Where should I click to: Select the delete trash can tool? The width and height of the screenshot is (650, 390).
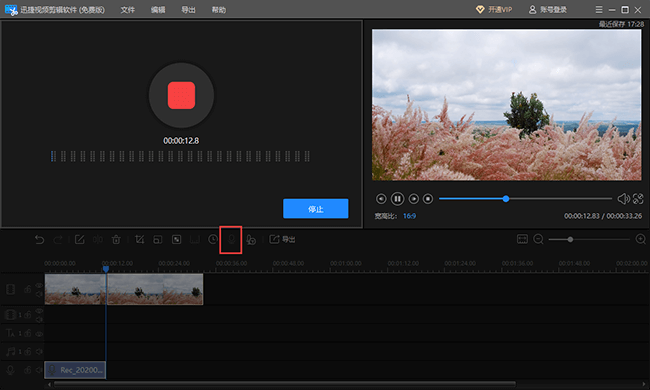pos(116,240)
